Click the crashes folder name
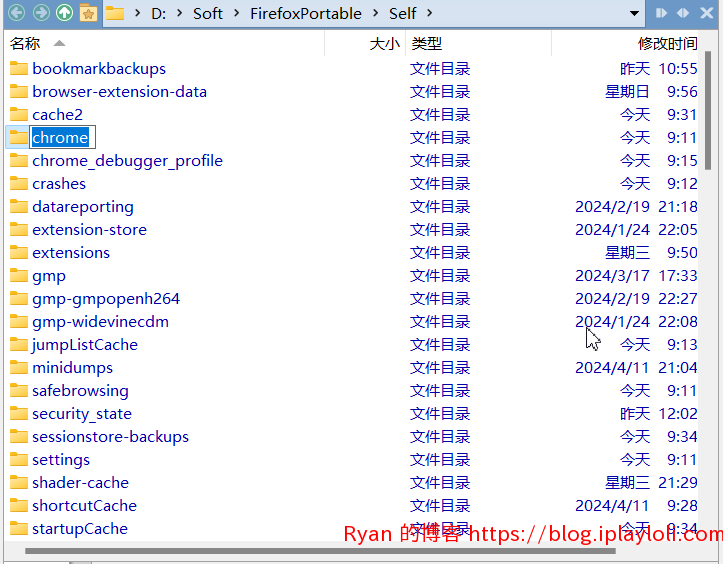This screenshot has height=564, width=723. pos(59,184)
